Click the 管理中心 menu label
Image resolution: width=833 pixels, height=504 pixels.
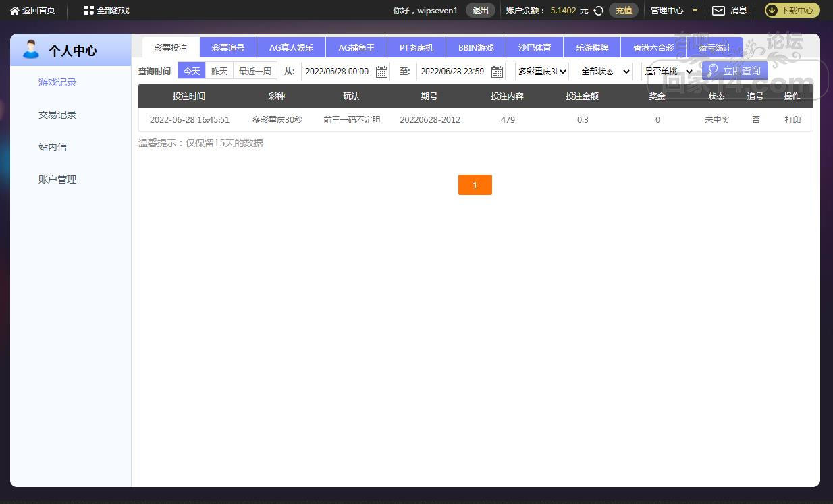click(x=667, y=11)
